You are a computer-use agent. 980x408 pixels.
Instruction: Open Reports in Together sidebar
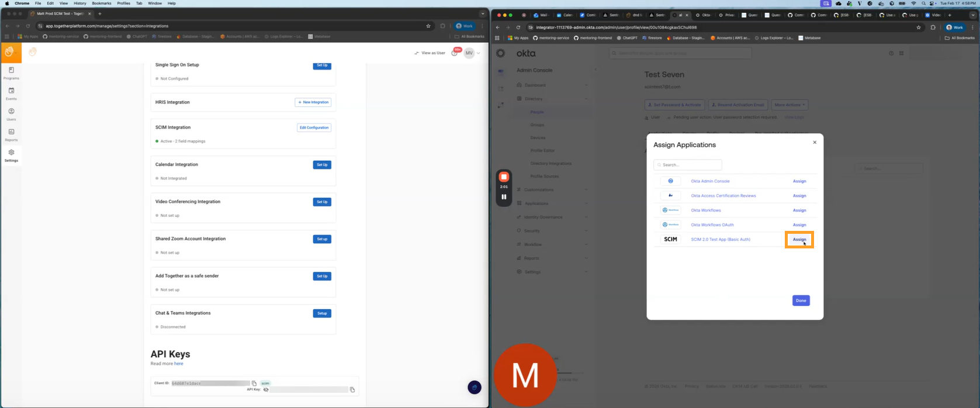(11, 135)
